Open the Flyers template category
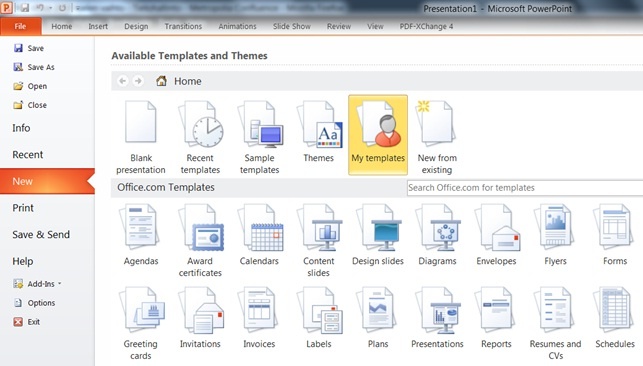643x366 pixels. (555, 235)
